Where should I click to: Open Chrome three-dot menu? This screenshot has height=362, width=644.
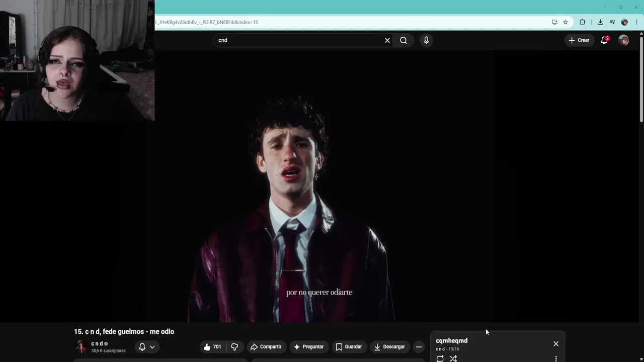click(636, 22)
